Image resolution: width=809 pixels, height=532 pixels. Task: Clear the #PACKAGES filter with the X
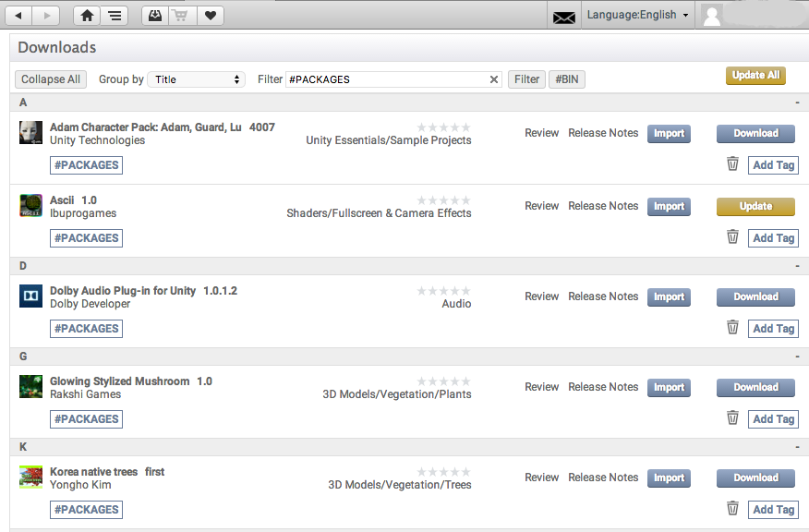pos(493,79)
